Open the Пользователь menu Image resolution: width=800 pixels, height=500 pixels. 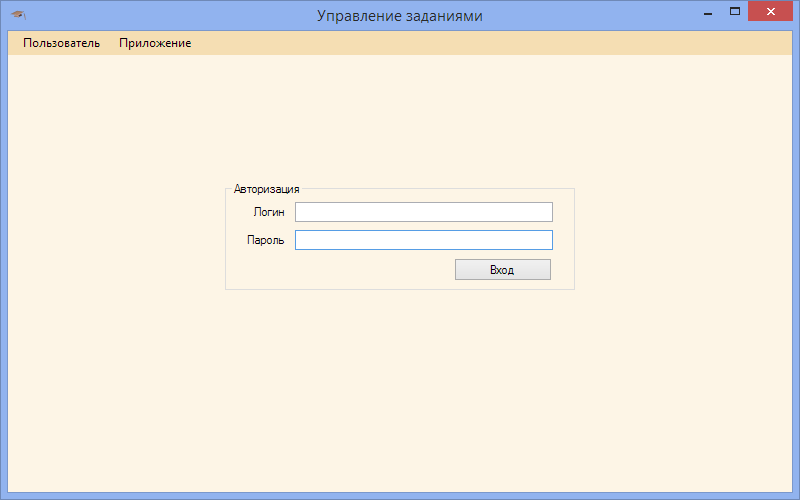[61, 43]
